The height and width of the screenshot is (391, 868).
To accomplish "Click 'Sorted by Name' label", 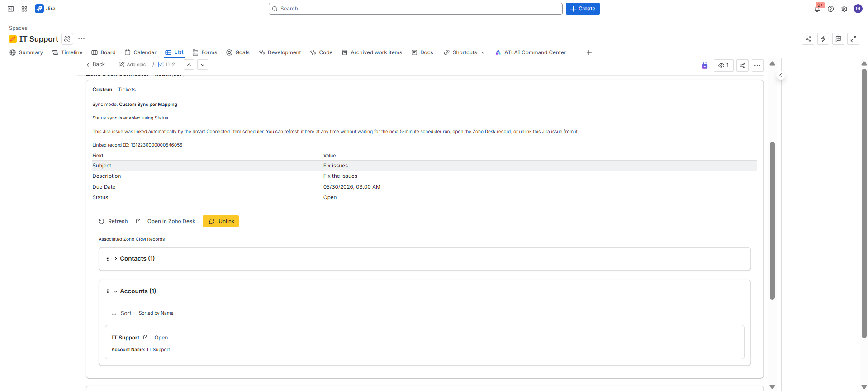I will [x=156, y=313].
